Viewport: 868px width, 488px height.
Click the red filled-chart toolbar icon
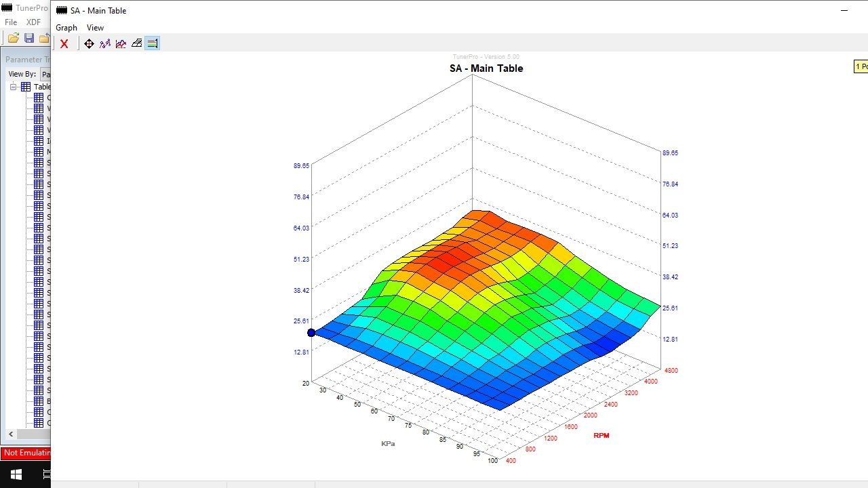coord(121,43)
